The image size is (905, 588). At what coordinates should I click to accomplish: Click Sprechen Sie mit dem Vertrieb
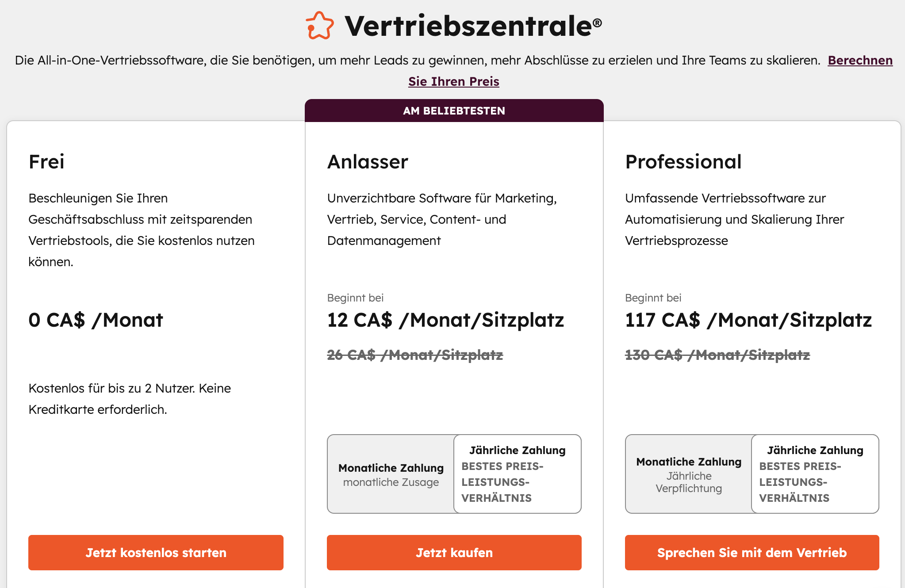coord(751,552)
